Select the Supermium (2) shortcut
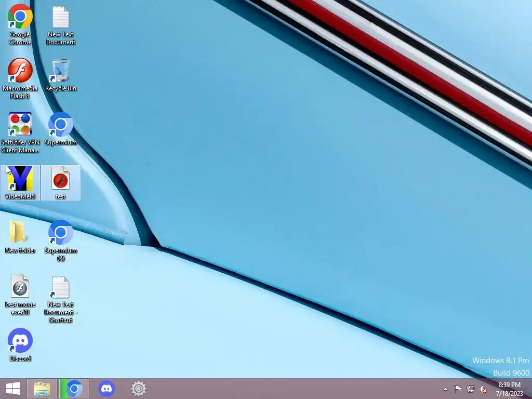This screenshot has width=532, height=399. (60, 241)
